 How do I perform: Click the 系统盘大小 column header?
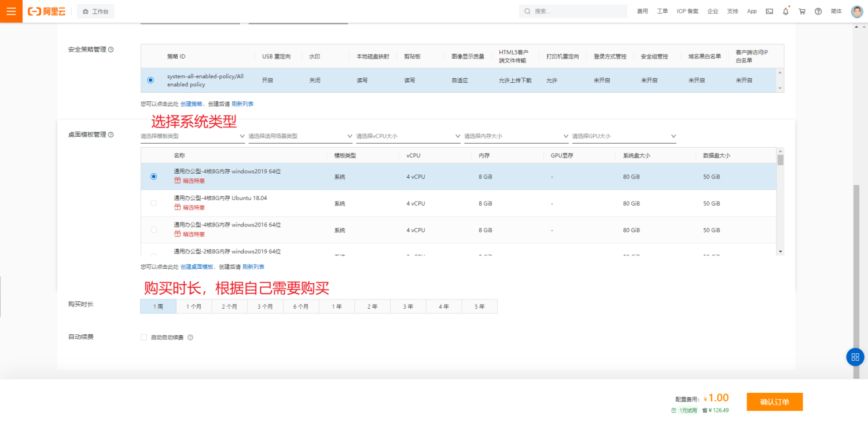[637, 156]
